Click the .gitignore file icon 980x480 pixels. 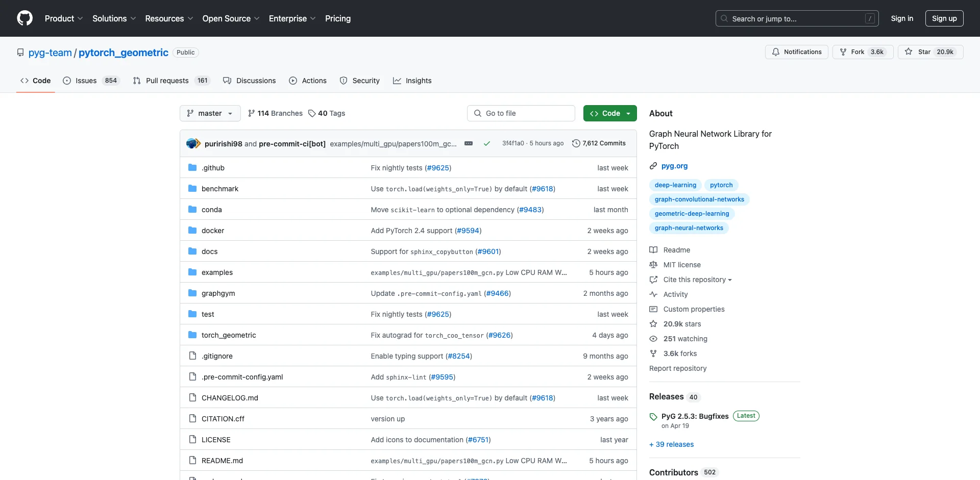[192, 356]
